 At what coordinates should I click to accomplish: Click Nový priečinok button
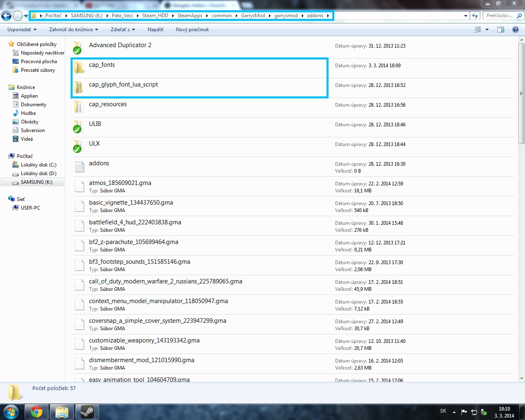[x=192, y=30]
